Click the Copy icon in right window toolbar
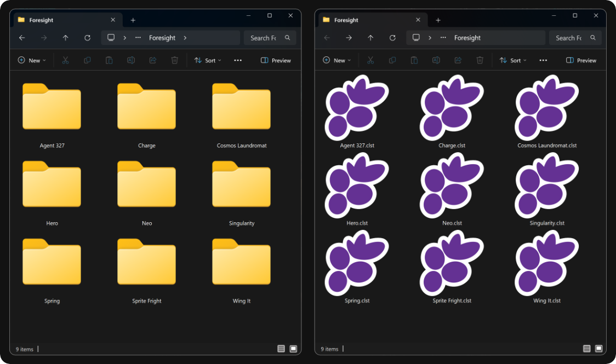616x364 pixels. (392, 60)
